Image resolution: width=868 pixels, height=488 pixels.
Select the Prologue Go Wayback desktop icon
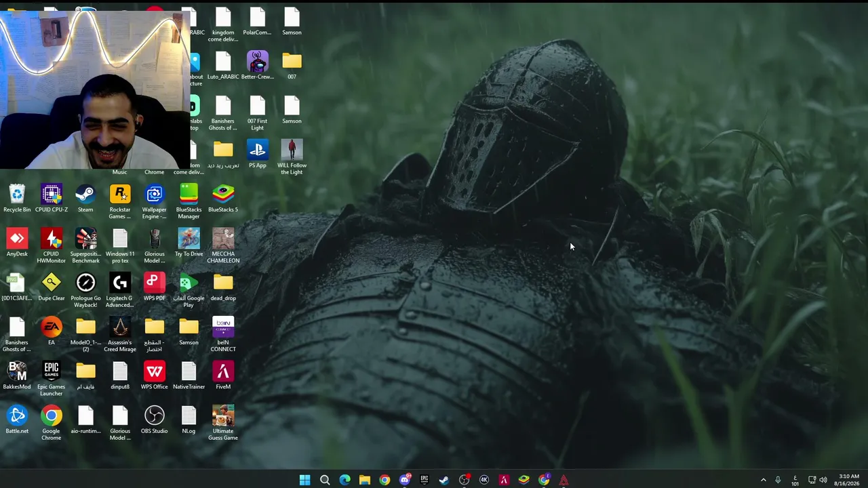[x=85, y=290]
